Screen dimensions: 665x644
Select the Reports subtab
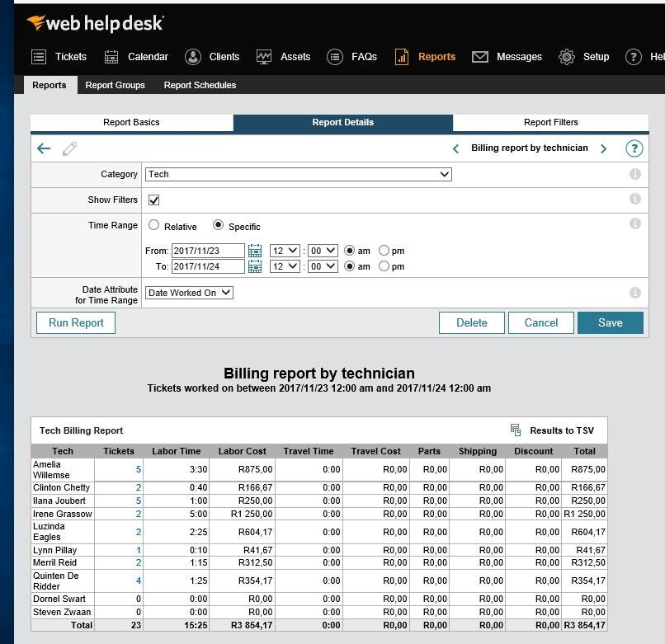click(x=50, y=85)
